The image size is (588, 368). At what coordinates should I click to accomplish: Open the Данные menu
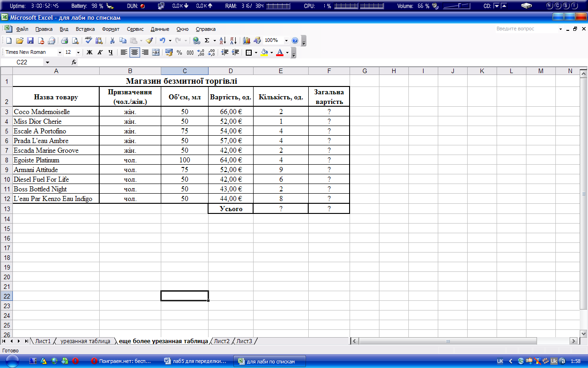pyautogui.click(x=160, y=29)
